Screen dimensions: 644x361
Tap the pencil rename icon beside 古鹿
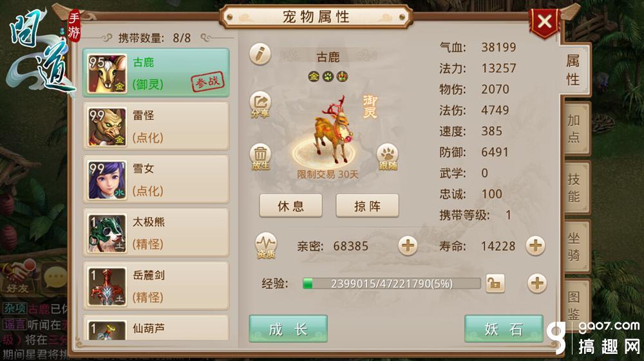click(x=260, y=54)
